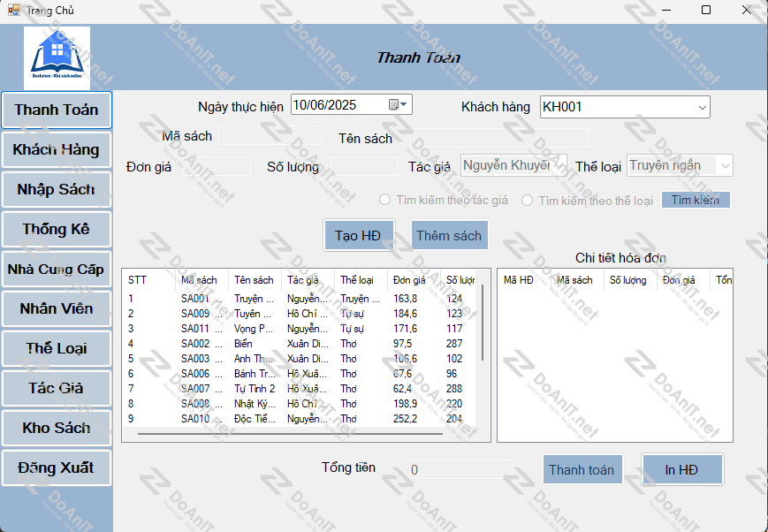The image size is (768, 532).
Task: Expand the Khách hàng combo box
Action: [702, 107]
